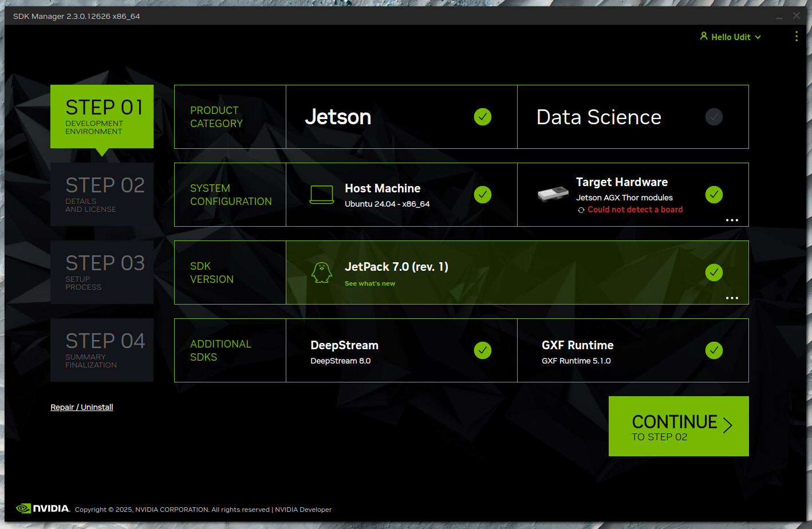Click the user profile icon beside Hello Udit

(703, 36)
